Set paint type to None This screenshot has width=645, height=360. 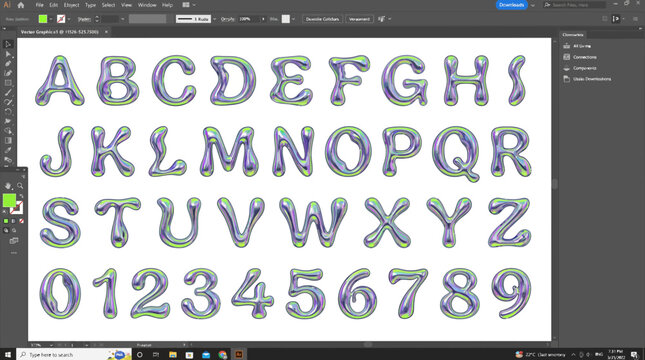[x=21, y=221]
